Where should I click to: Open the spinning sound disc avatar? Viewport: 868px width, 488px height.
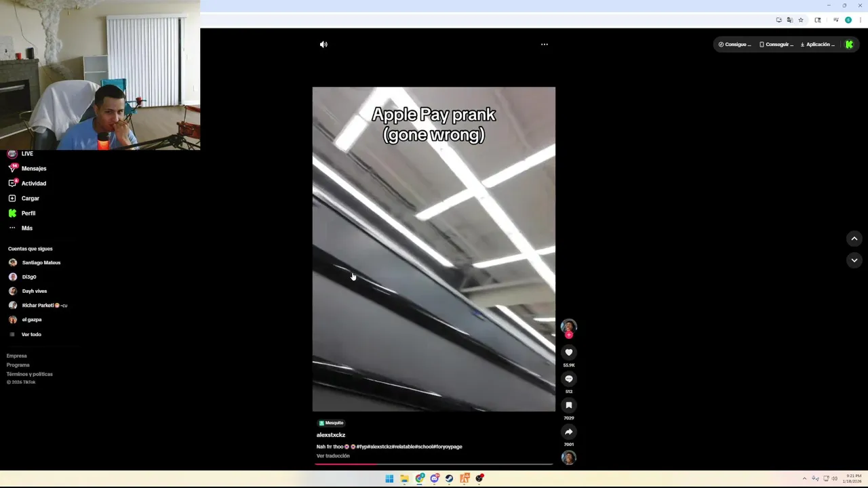coord(569,457)
